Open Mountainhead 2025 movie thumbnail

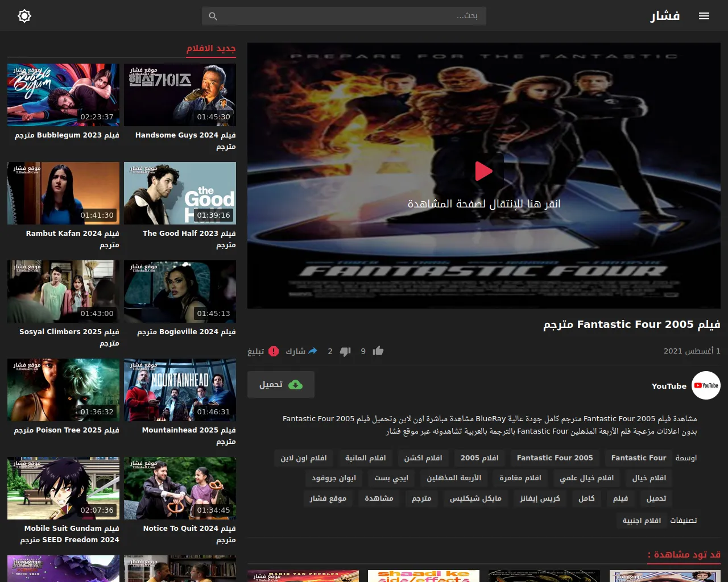click(x=180, y=390)
